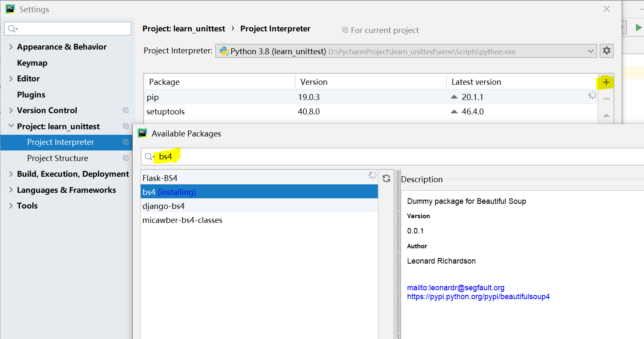644x339 pixels.
Task: Click the Version column header
Action: (371, 82)
